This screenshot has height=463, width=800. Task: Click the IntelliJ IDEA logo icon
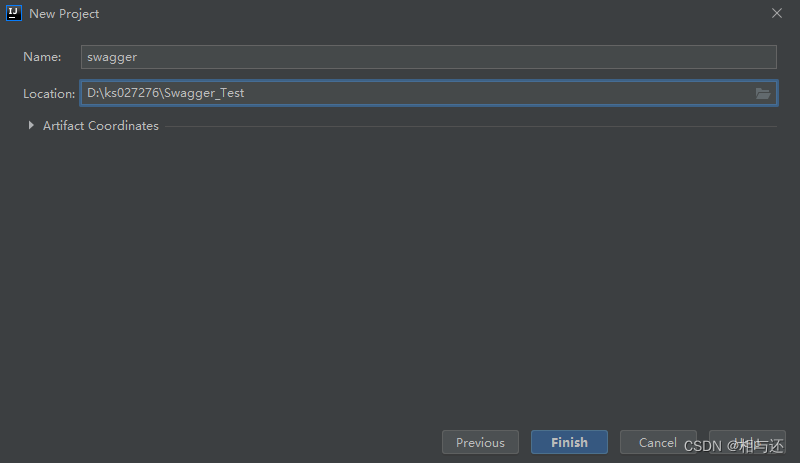14,13
